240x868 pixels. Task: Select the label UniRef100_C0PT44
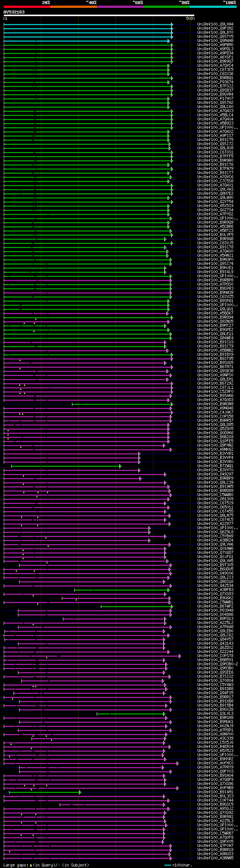[x=215, y=800]
